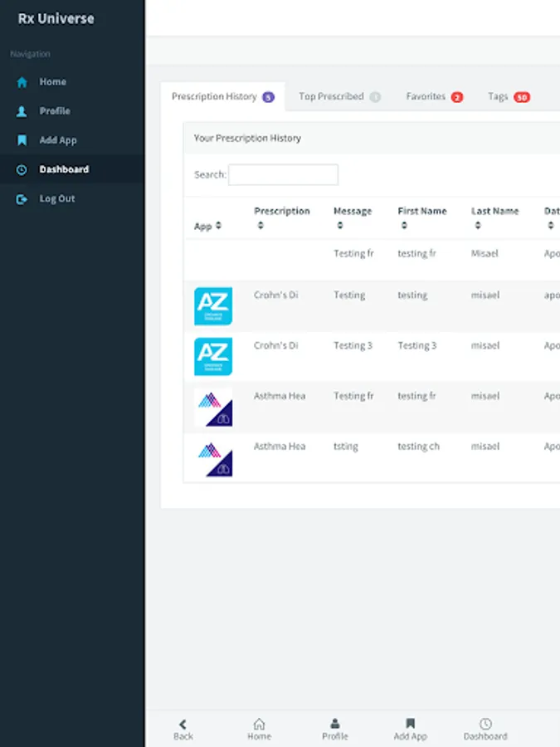Click "Crohn's Di" in the Testing 3 row
Image resolution: width=560 pixels, height=747 pixels.
[x=275, y=345]
